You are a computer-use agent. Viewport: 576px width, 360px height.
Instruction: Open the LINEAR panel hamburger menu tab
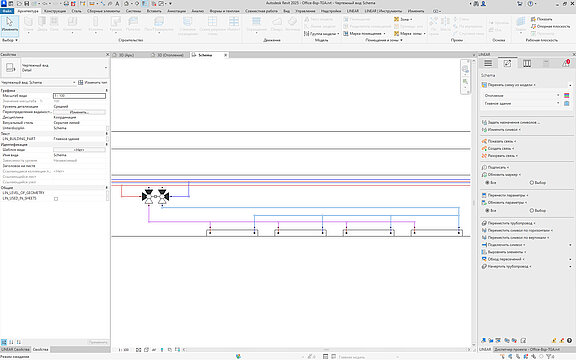(488, 63)
